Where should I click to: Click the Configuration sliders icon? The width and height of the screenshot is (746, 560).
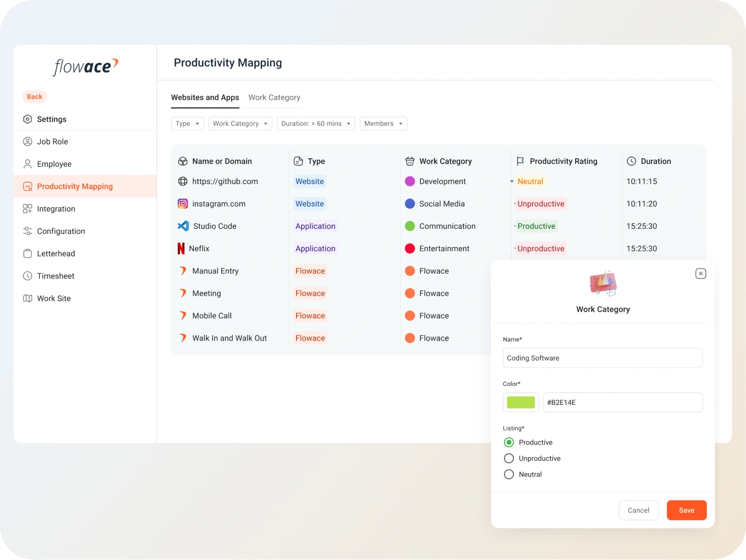point(28,231)
